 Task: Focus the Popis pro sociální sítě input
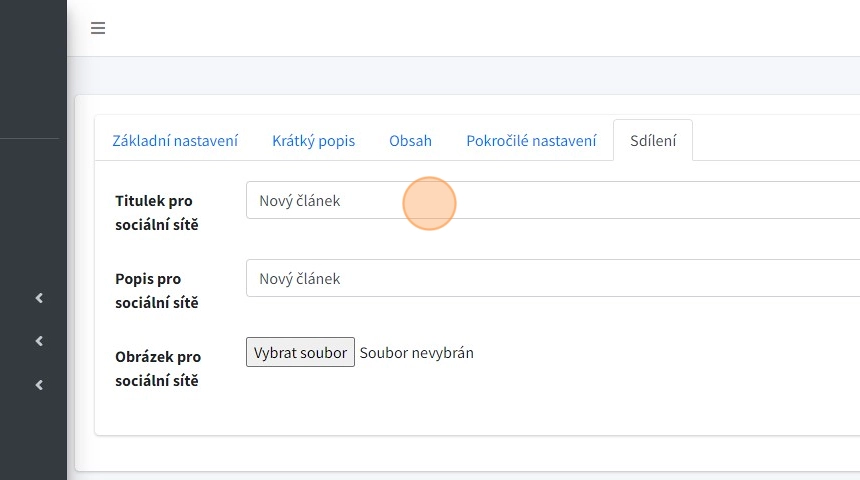552,278
